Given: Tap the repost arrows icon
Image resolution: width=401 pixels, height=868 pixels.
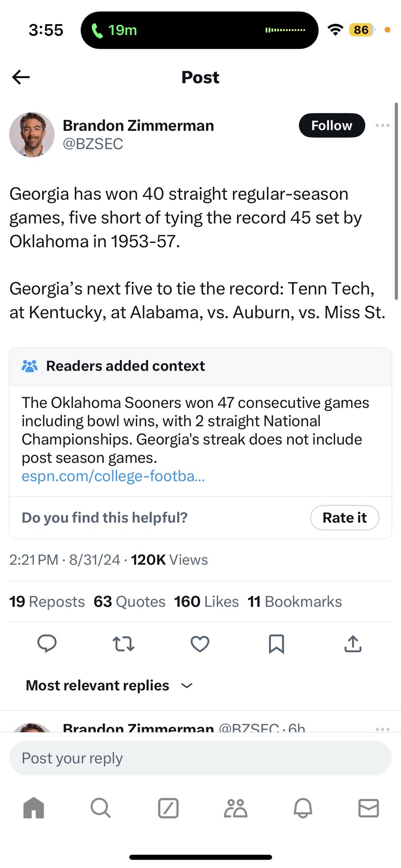Looking at the screenshot, I should click(123, 644).
